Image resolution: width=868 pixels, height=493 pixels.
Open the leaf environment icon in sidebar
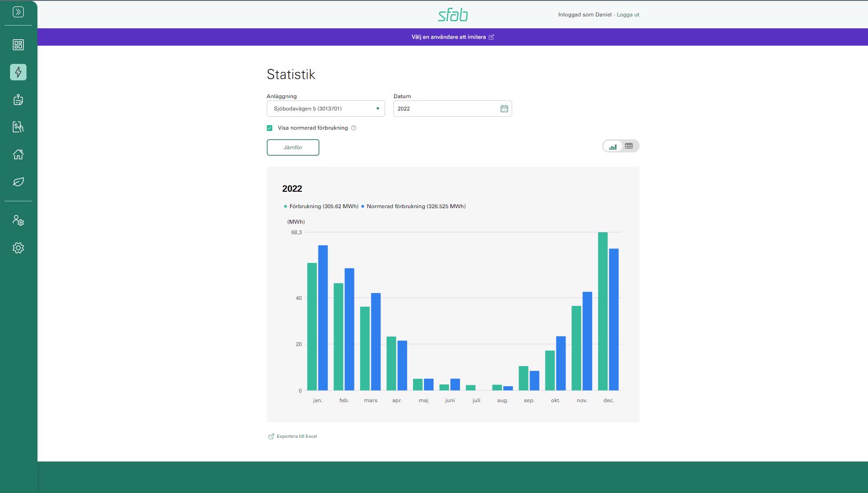point(18,182)
